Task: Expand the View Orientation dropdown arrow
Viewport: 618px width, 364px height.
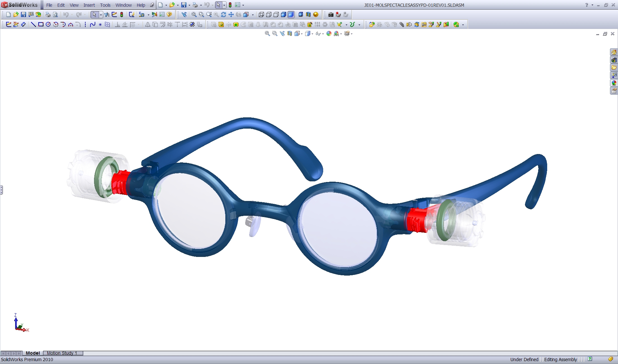Action: [302, 33]
